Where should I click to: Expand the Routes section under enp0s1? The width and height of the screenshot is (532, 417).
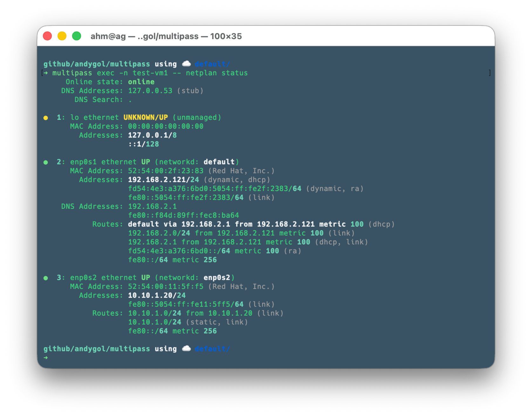point(107,224)
